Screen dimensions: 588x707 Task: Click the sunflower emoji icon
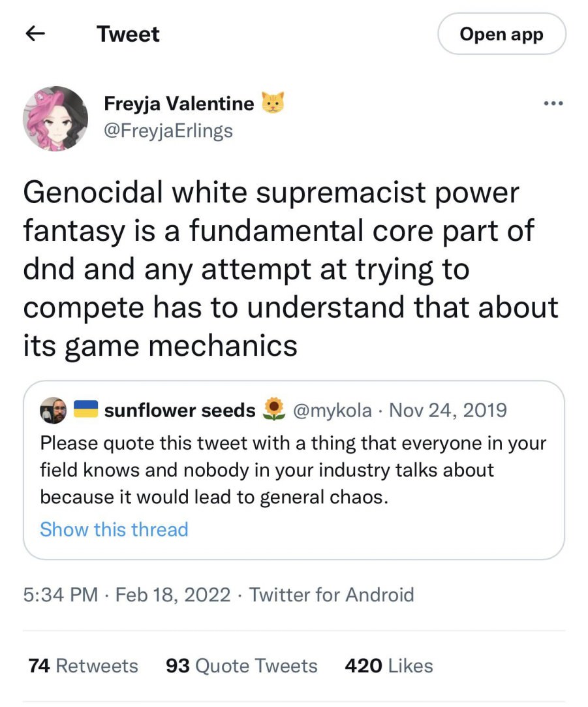tap(274, 409)
